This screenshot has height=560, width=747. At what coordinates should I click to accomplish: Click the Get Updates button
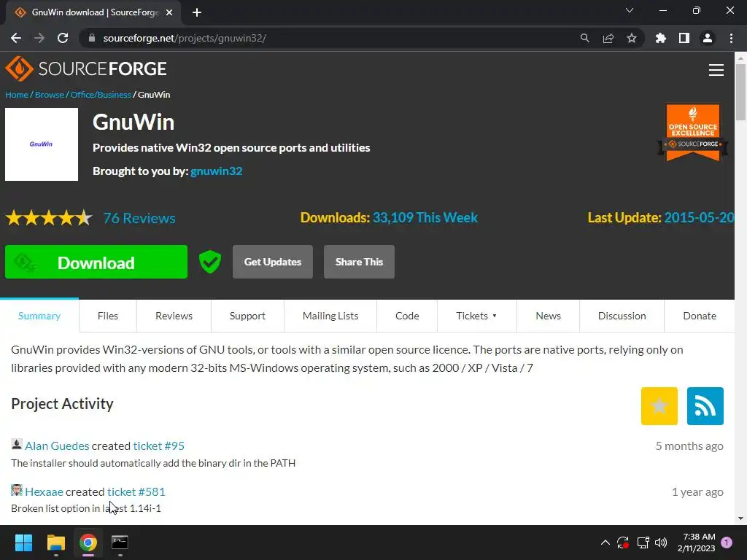[273, 262]
